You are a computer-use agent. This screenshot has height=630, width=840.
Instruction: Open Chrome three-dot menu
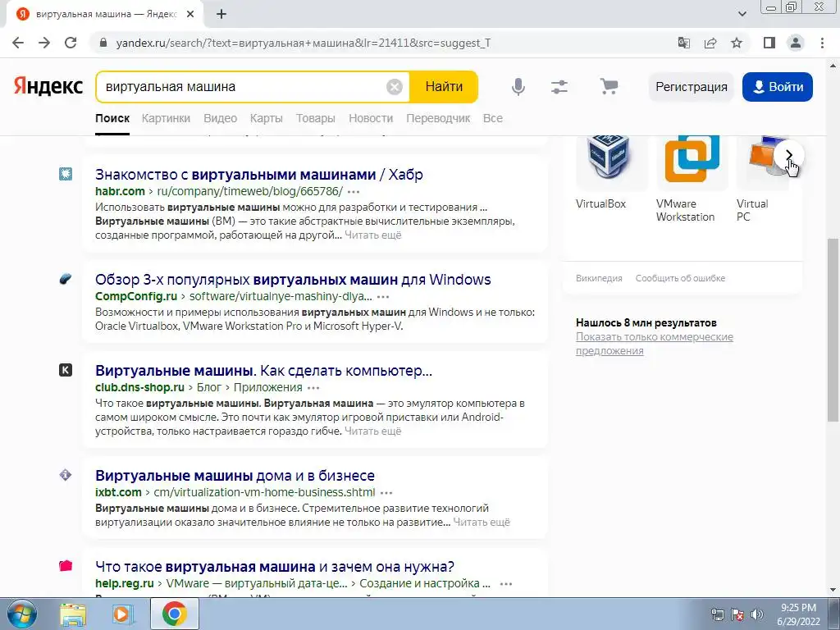pos(822,43)
